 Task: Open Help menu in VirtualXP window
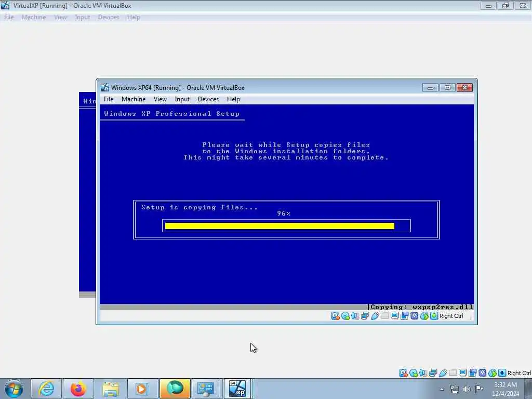(134, 17)
